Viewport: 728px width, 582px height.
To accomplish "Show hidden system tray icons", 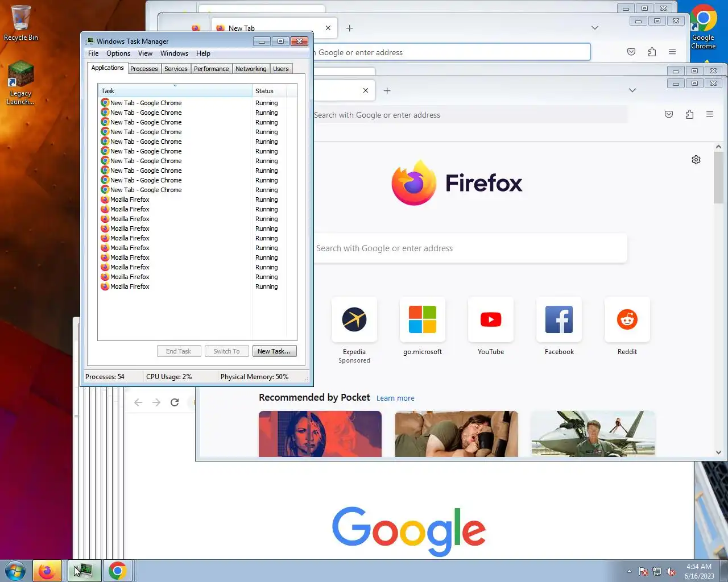I will (629, 571).
